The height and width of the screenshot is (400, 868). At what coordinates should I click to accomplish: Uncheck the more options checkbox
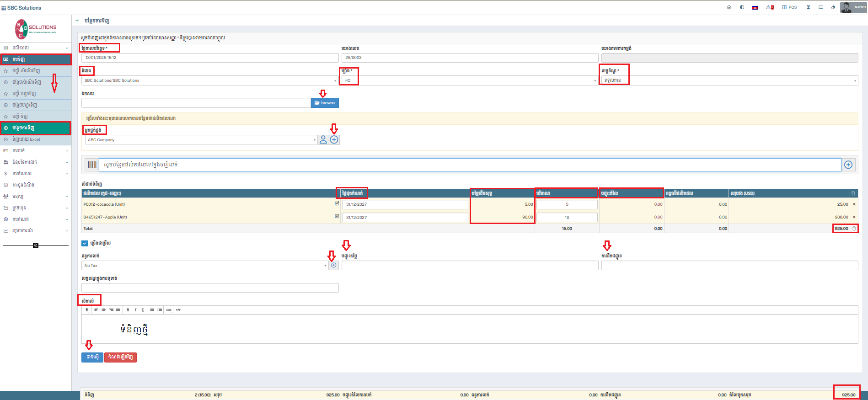(85, 243)
